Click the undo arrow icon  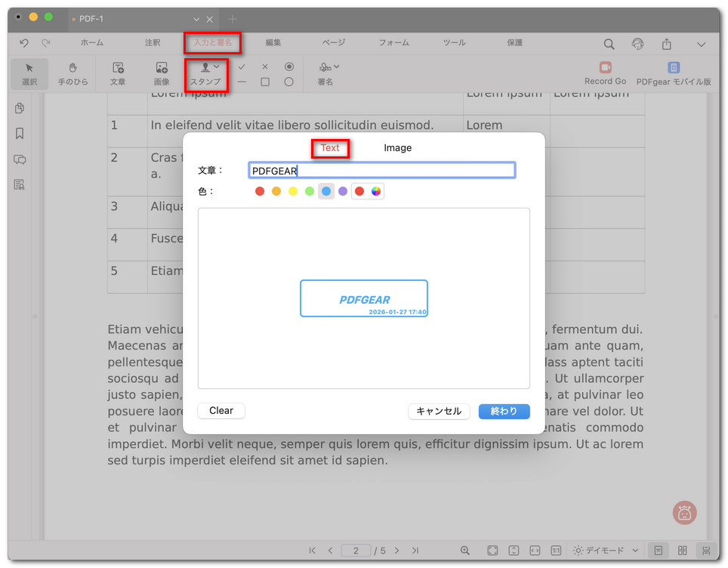click(x=24, y=43)
